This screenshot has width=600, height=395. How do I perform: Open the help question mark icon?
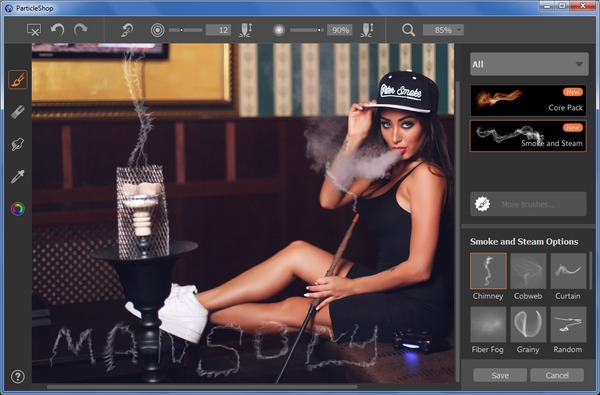(18, 377)
